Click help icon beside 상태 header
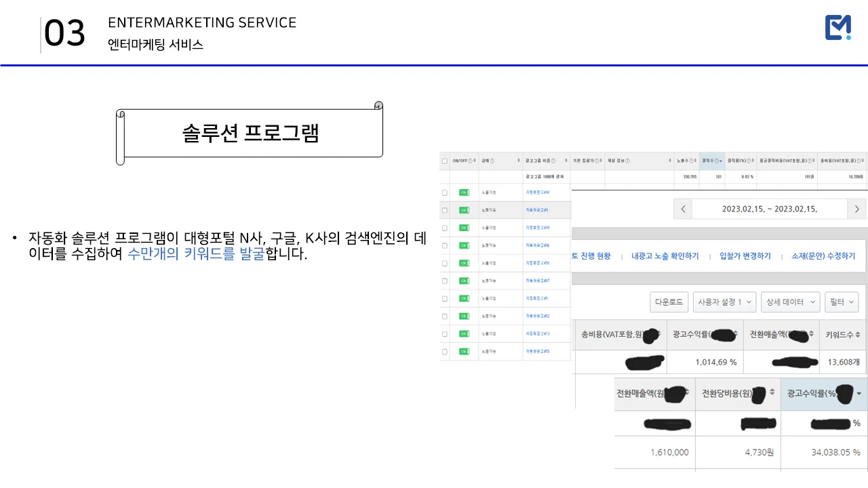The width and height of the screenshot is (868, 488). coord(492,161)
